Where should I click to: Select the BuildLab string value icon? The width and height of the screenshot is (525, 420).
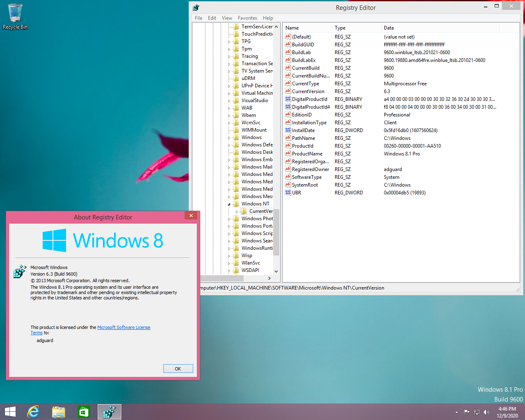(x=288, y=52)
